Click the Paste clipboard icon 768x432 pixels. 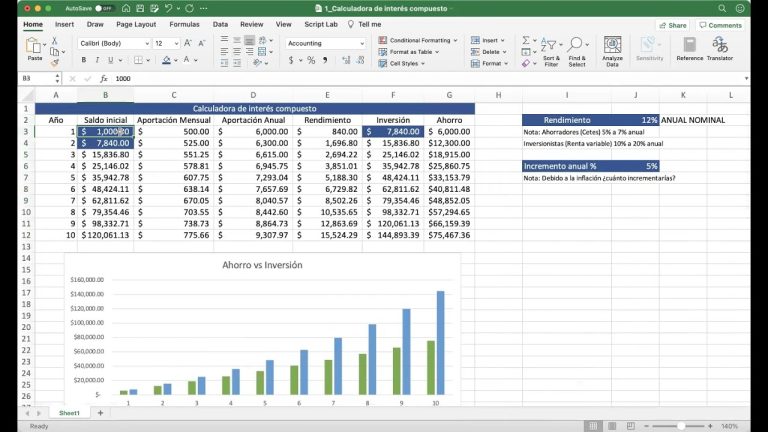coord(35,47)
